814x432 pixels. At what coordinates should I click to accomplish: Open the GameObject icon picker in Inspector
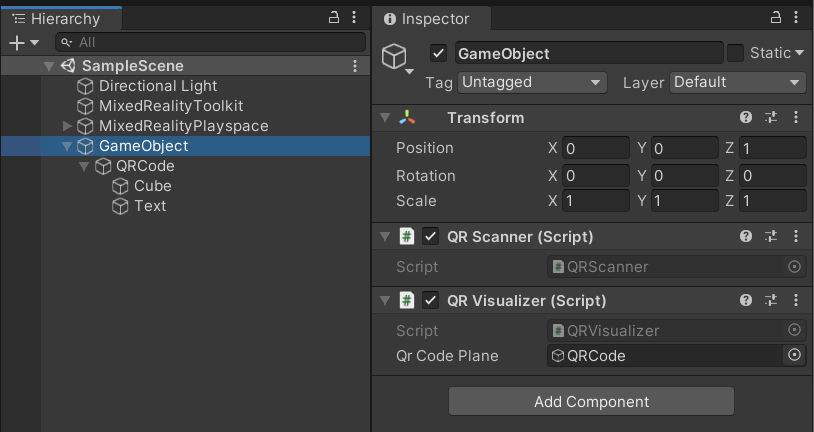(398, 58)
